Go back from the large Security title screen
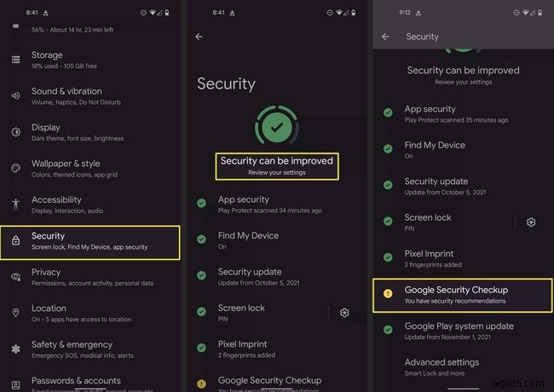554x392 pixels. click(199, 37)
